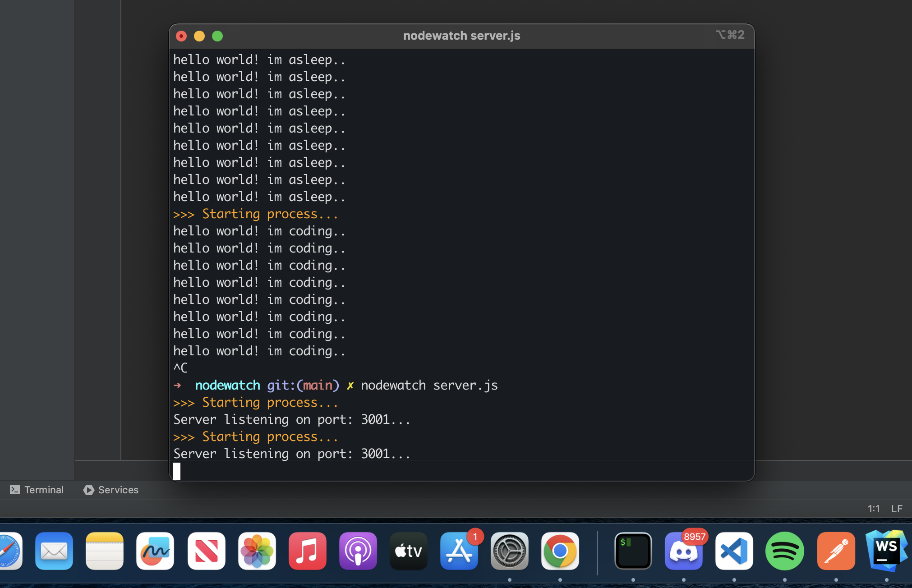Switch to Visual Studio Code

734,551
